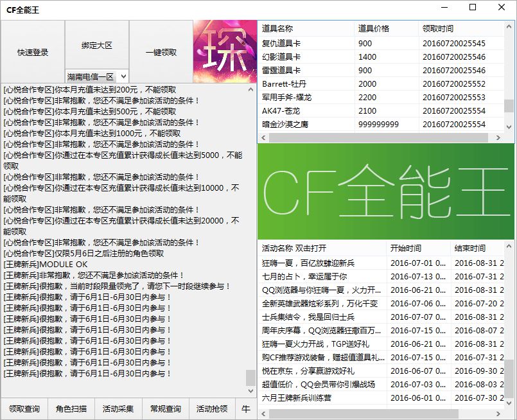517x420 pixels.
Task: Select the 七月的占卜，幸运属于你 activity
Action: point(381,276)
